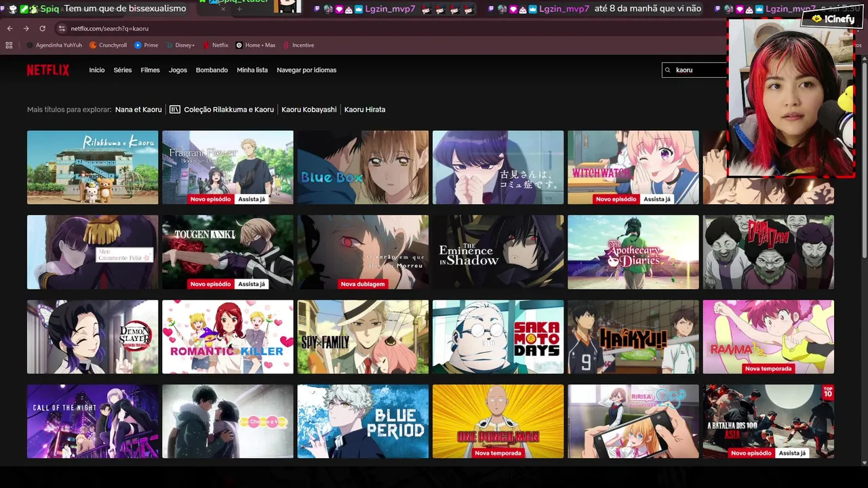Go back with the browser back arrow

pyautogui.click(x=9, y=28)
